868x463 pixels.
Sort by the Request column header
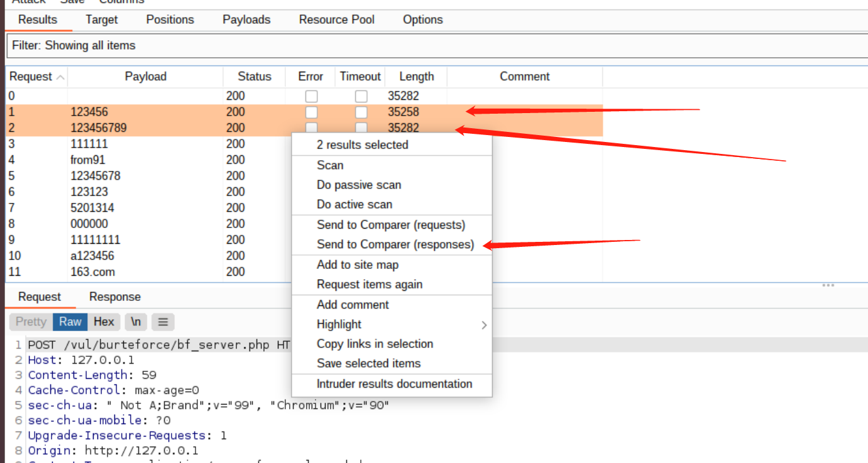tap(36, 77)
